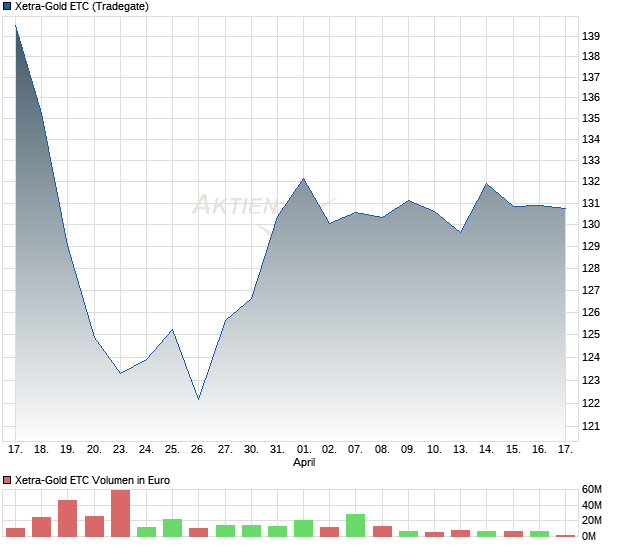Image resolution: width=620 pixels, height=546 pixels.
Task: Click the '26.' date label
Action: [x=198, y=450]
